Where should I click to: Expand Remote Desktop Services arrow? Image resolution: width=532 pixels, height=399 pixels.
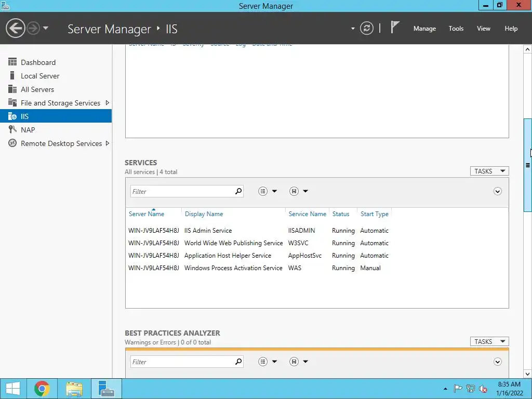(x=107, y=143)
